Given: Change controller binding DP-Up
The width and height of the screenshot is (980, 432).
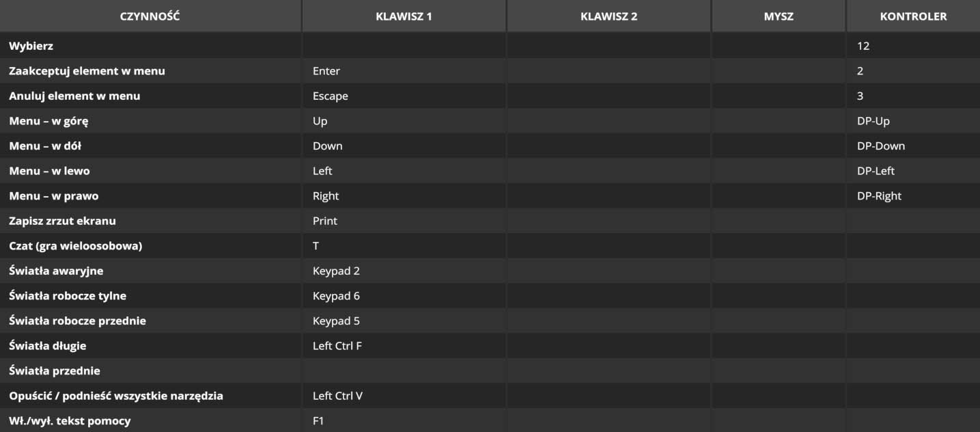Looking at the screenshot, I should click(913, 121).
